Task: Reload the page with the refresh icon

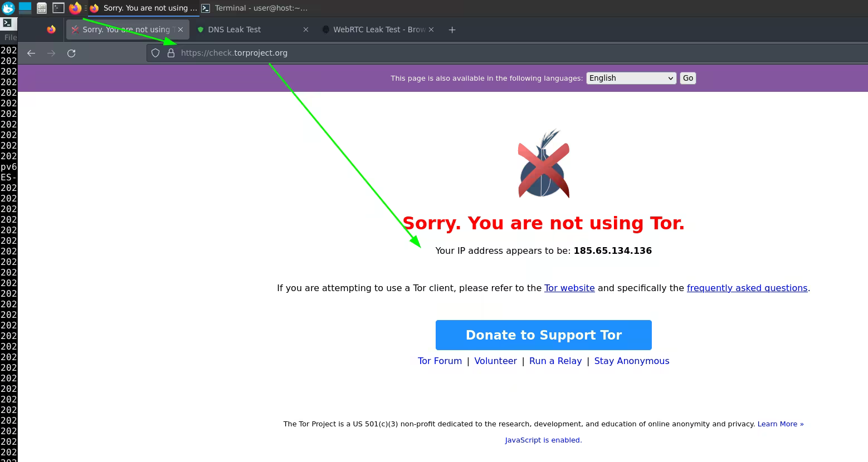Action: 71,53
